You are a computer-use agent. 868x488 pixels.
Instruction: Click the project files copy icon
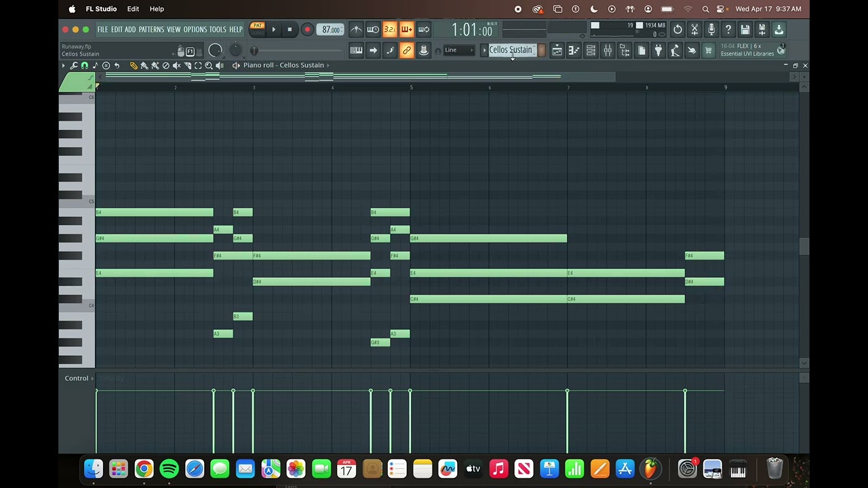coord(642,50)
